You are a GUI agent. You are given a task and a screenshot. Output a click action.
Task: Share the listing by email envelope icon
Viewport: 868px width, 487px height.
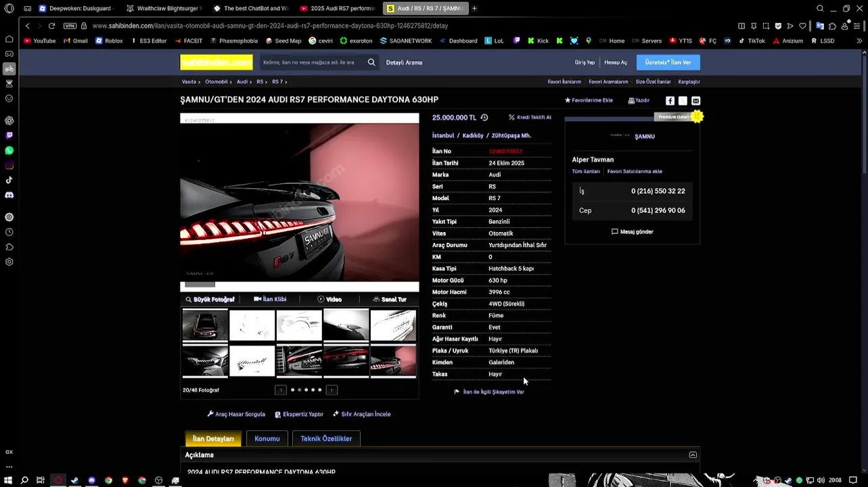695,101
